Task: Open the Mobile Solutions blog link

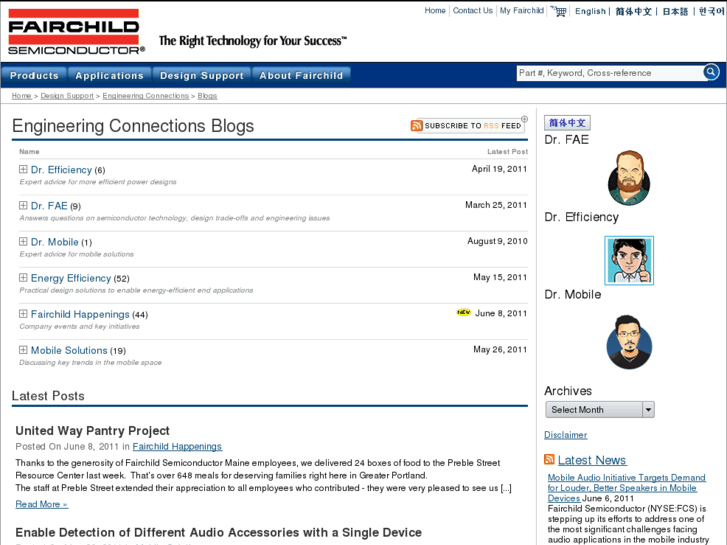Action: pyautogui.click(x=69, y=351)
